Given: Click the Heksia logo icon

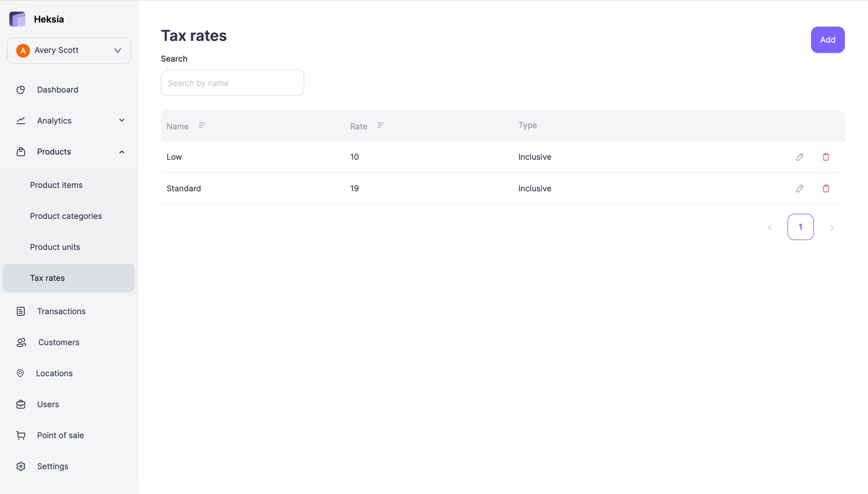Looking at the screenshot, I should tap(18, 19).
